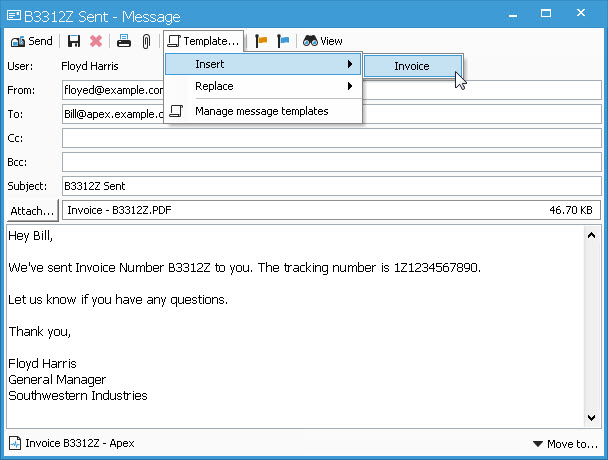Click the To address field
Image resolution: width=608 pixels, height=460 pixels.
point(332,114)
